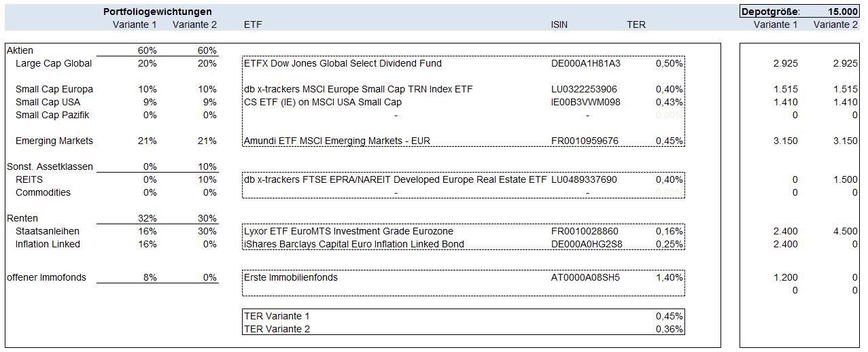Select ETFX Dow Jones Global Select Dividend Fund cell

click(343, 63)
